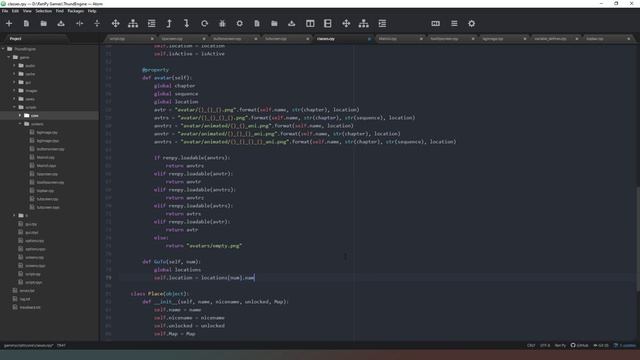Expand the audio folder

[14, 66]
